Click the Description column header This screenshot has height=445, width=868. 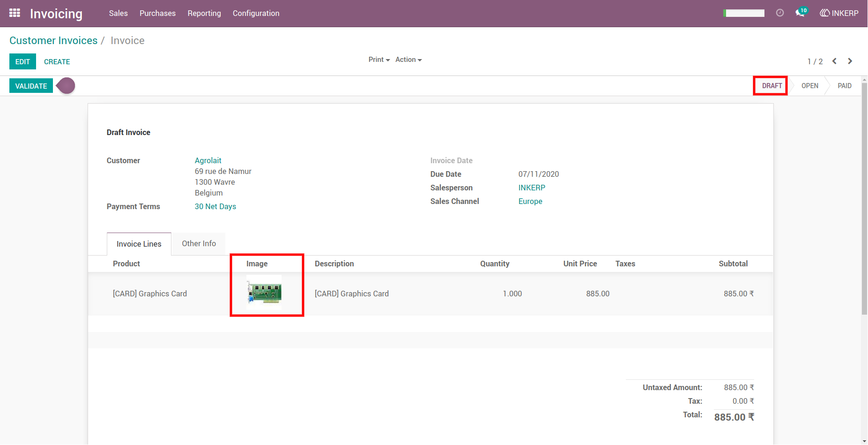[334, 264]
